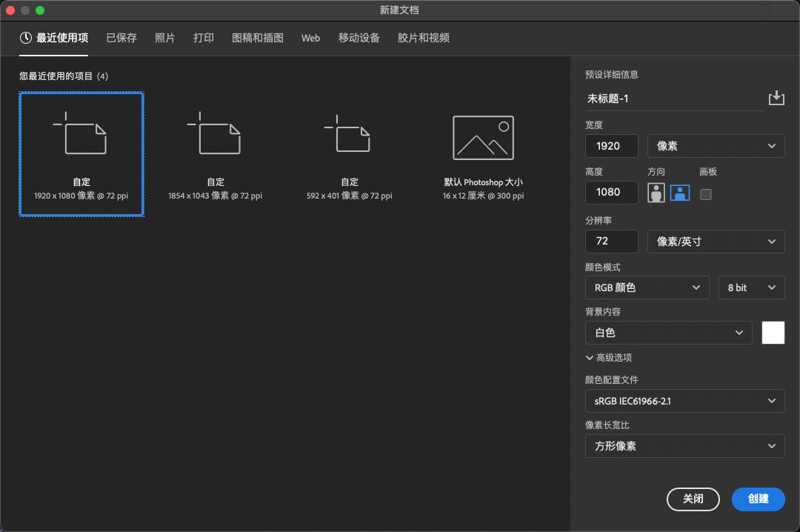Open the 分辨率 units dropdown showing 像素/英寸
Viewport: 800px width, 532px height.
716,241
